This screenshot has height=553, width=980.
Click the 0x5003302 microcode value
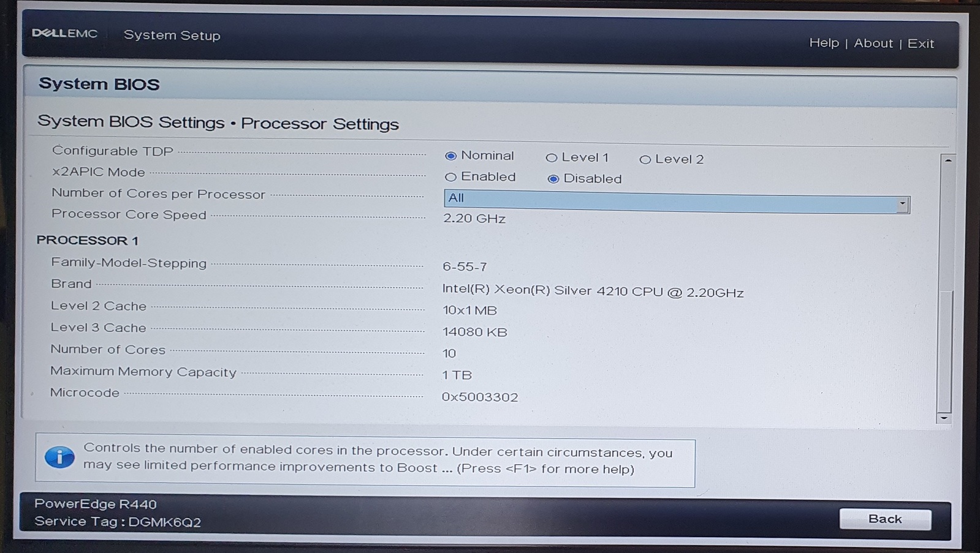(480, 397)
